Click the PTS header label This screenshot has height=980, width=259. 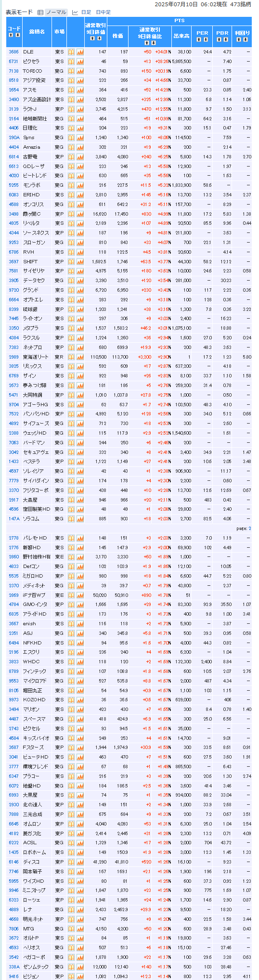click(x=179, y=21)
